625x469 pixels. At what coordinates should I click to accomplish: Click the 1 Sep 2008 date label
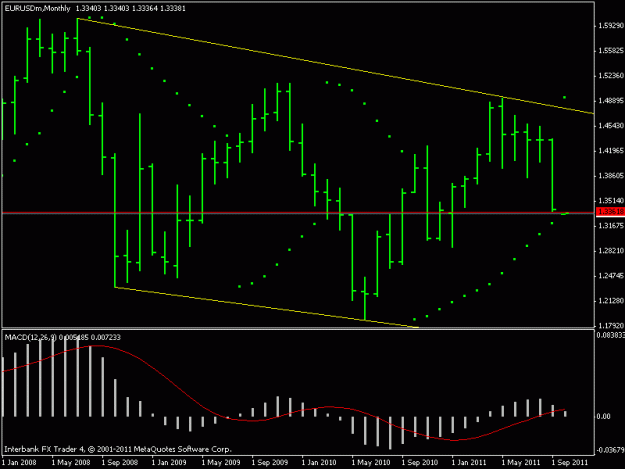point(120,463)
